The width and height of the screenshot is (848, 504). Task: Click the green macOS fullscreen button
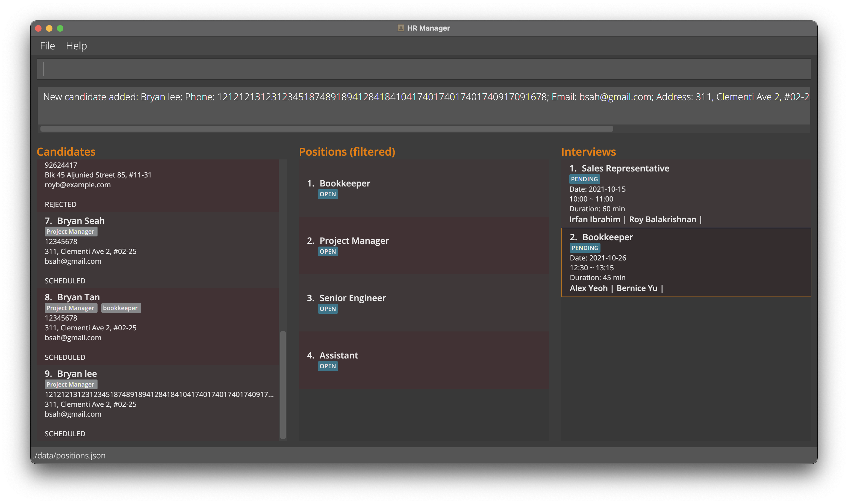[60, 28]
